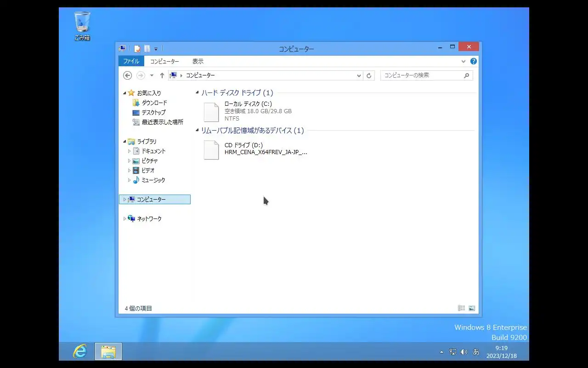Collapse the リムーバブル記憶域があるデバイス group
588x368 pixels.
pyautogui.click(x=198, y=130)
